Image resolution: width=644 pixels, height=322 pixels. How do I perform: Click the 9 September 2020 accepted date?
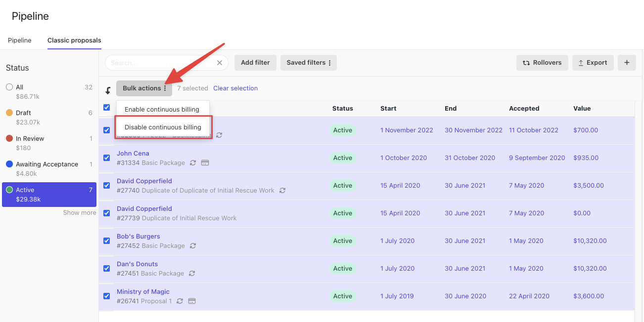click(537, 158)
